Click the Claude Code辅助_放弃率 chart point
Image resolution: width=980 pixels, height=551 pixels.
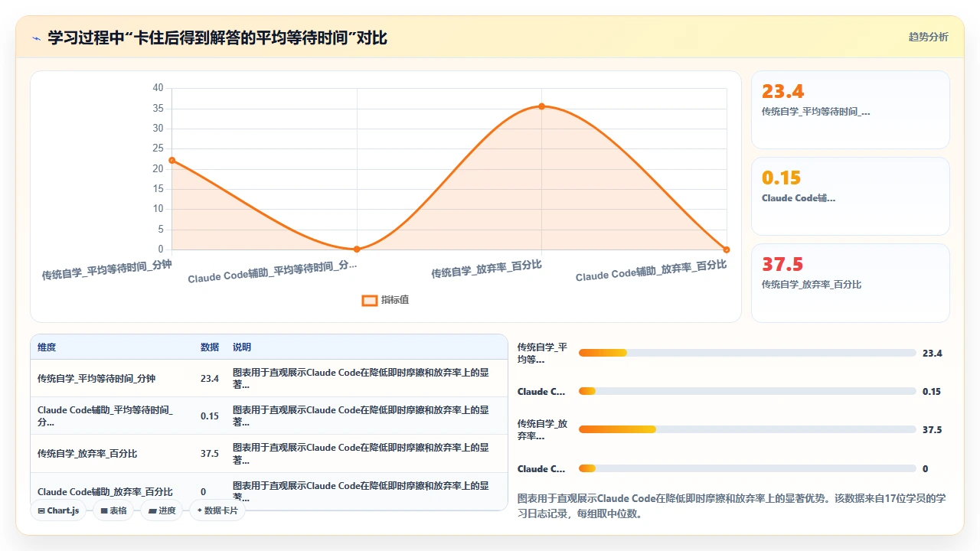pos(726,249)
